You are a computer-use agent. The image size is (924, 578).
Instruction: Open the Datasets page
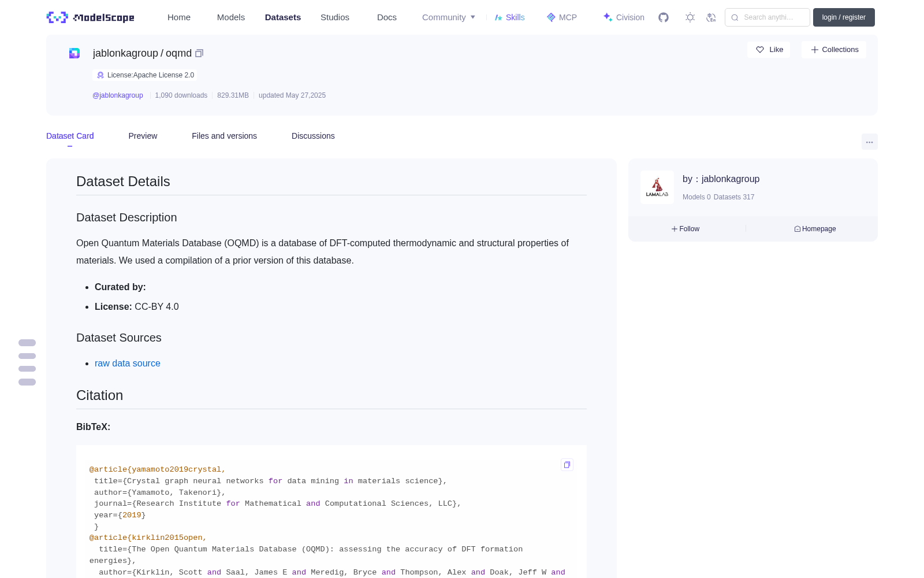pyautogui.click(x=283, y=17)
